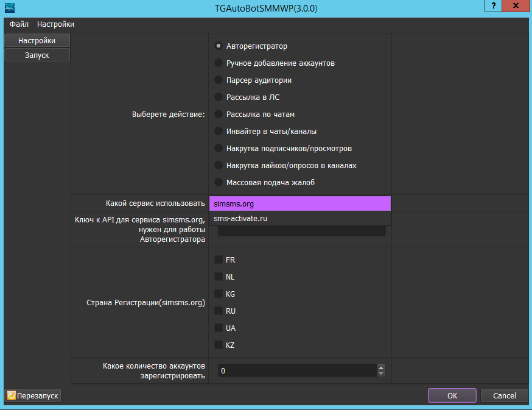Click the app icon in title bar

pyautogui.click(x=10, y=8)
